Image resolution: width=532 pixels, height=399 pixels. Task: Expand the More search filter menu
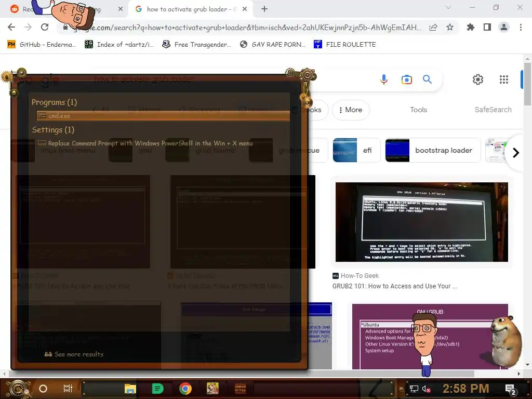pos(351,110)
